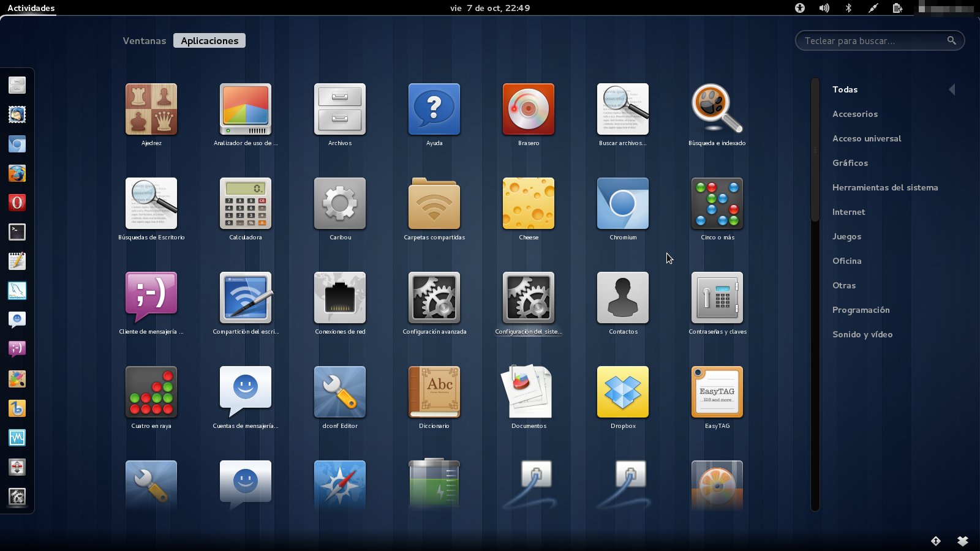Open dconf Editor
Image resolution: width=980 pixels, height=551 pixels.
point(340,392)
